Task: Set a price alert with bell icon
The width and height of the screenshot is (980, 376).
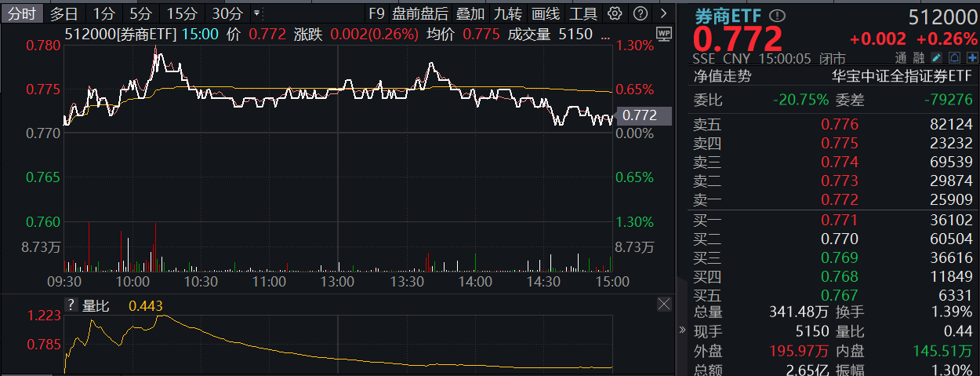Action: pyautogui.click(x=954, y=58)
